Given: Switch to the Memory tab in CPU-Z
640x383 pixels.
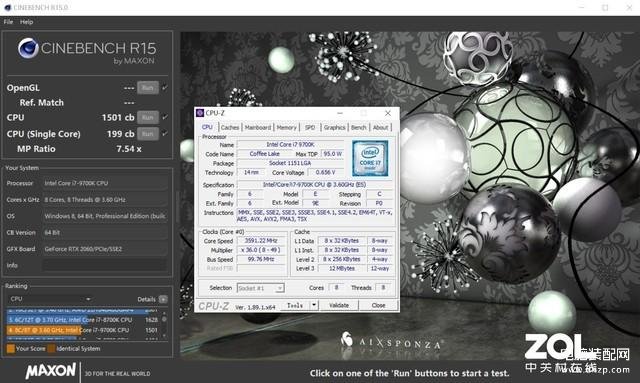Looking at the screenshot, I should click(x=287, y=128).
